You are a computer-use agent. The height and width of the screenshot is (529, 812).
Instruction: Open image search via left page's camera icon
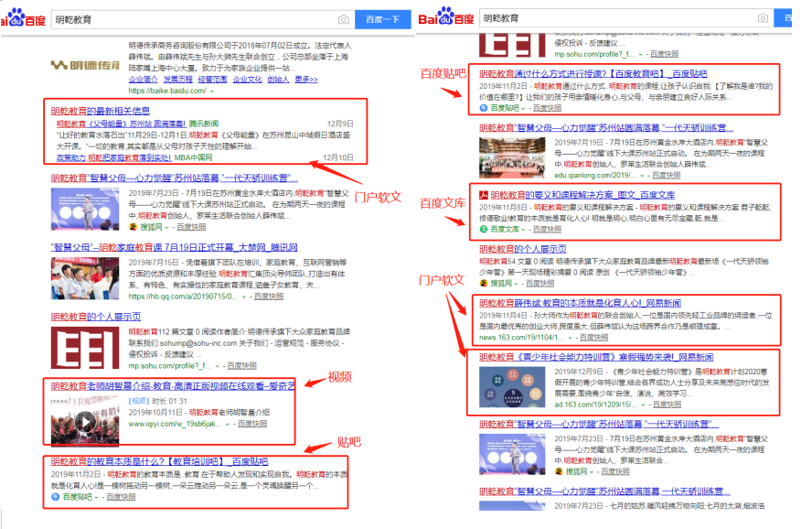(343, 20)
